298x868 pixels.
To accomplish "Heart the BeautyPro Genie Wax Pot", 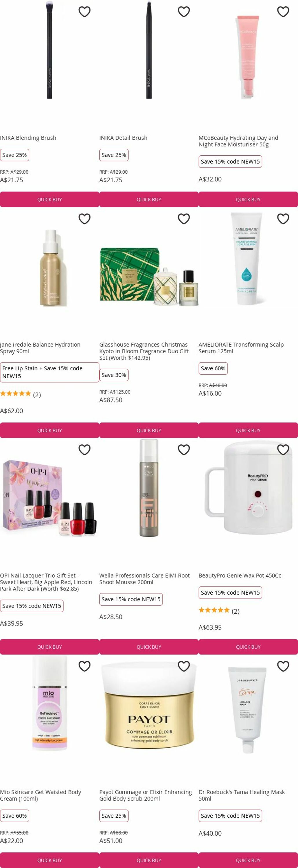I will (283, 450).
